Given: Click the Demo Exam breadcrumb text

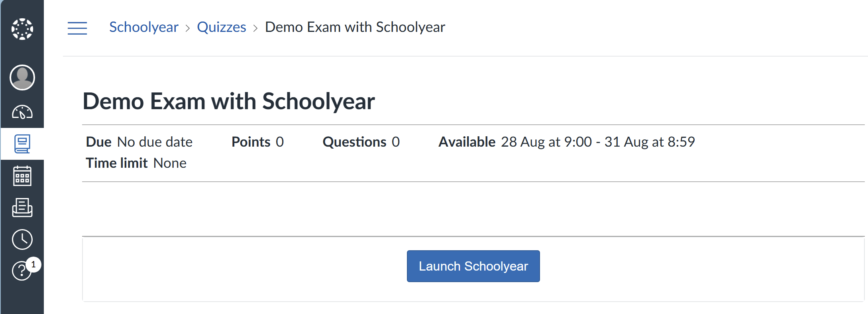Looking at the screenshot, I should 355,27.
